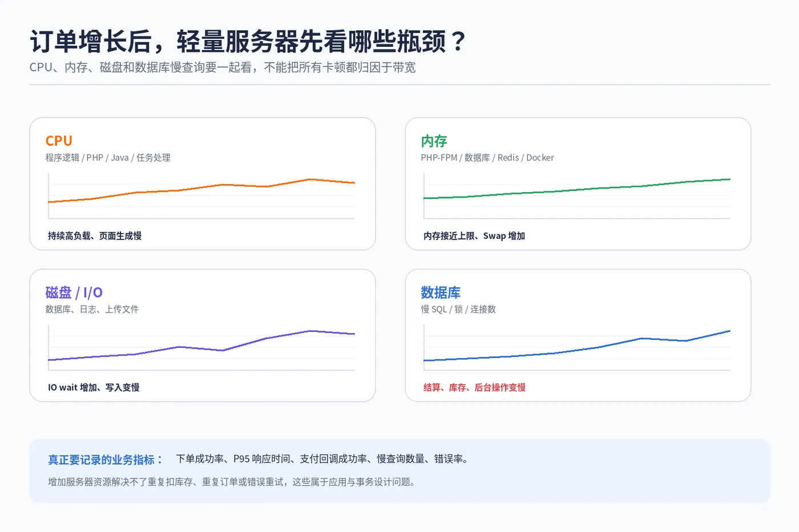Screen dimensions: 799x532
Task: Select the caption "IO wait 增加、写入变慢"
Action: click(x=94, y=388)
